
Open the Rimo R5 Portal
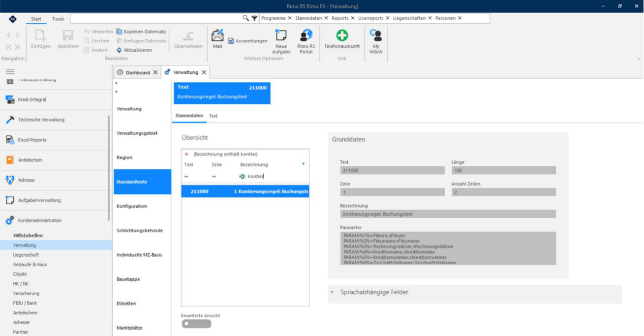pyautogui.click(x=306, y=35)
